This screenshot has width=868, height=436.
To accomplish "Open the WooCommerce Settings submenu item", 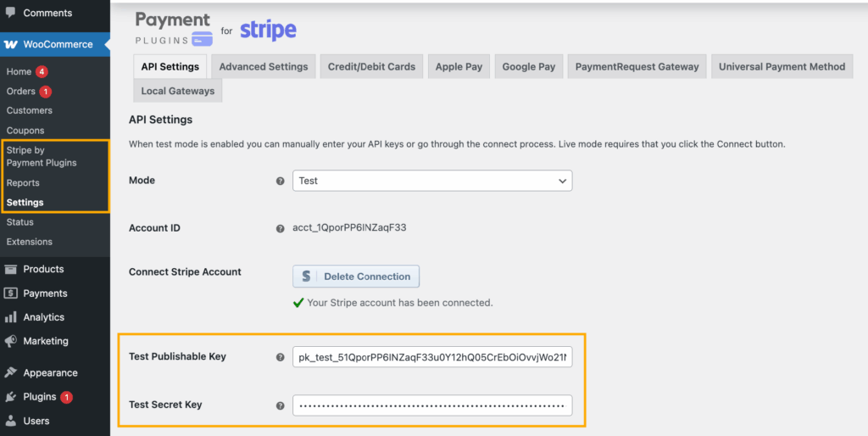I will (x=25, y=203).
